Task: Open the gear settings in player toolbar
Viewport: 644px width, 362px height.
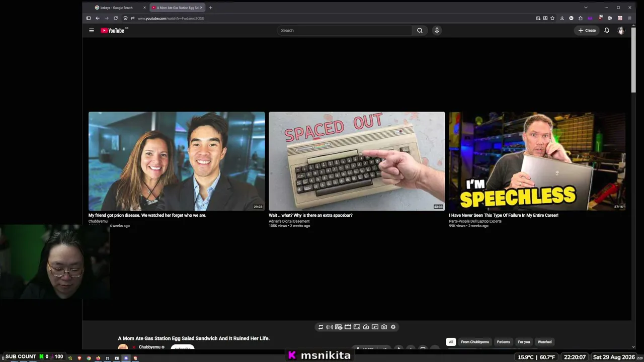Action: click(393, 327)
